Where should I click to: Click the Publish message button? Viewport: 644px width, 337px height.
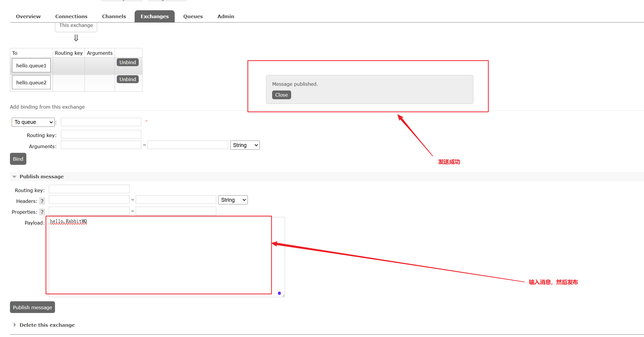[32, 307]
